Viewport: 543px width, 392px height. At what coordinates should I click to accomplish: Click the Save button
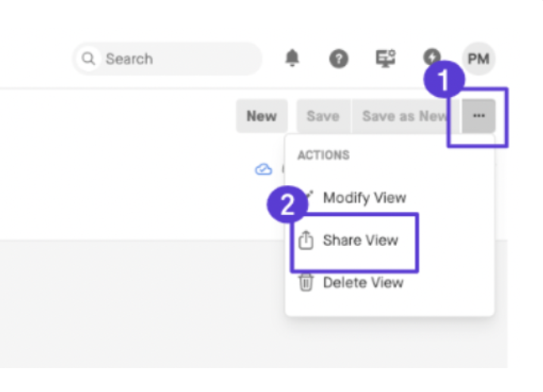pyautogui.click(x=323, y=116)
